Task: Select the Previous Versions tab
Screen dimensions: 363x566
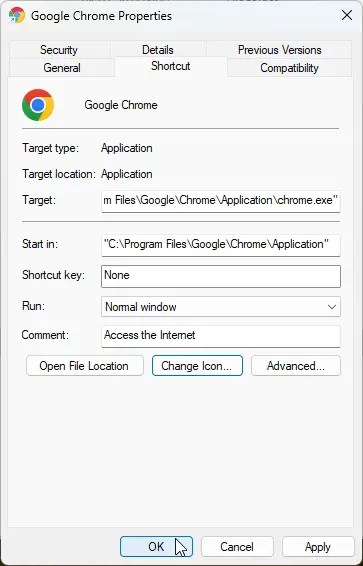Action: (x=279, y=50)
